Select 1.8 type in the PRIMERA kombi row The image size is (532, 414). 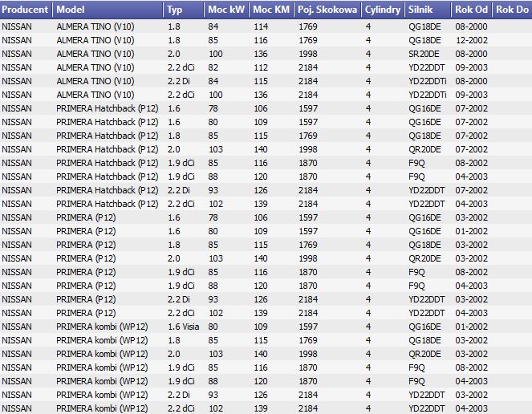pyautogui.click(x=174, y=340)
